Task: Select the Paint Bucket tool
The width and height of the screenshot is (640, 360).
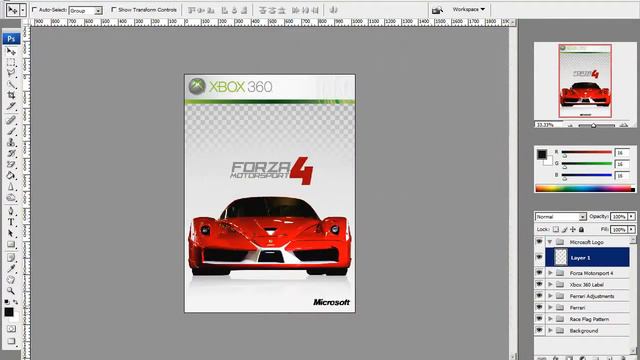Action: pos(11,176)
